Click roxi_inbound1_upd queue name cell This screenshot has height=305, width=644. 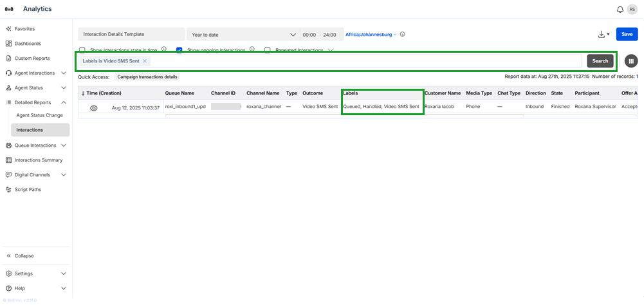185,106
